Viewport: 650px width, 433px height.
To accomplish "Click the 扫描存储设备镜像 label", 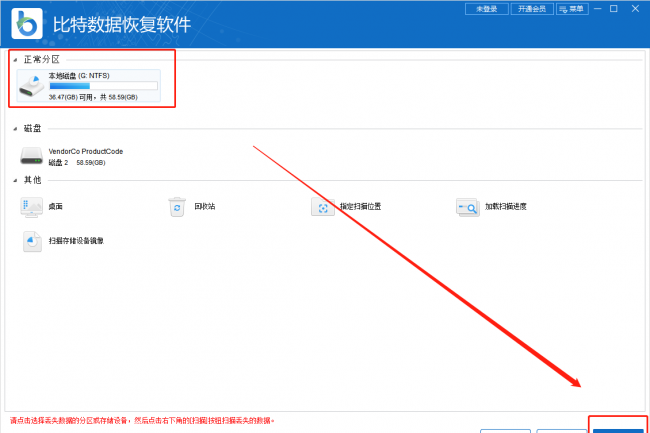I will (x=76, y=241).
